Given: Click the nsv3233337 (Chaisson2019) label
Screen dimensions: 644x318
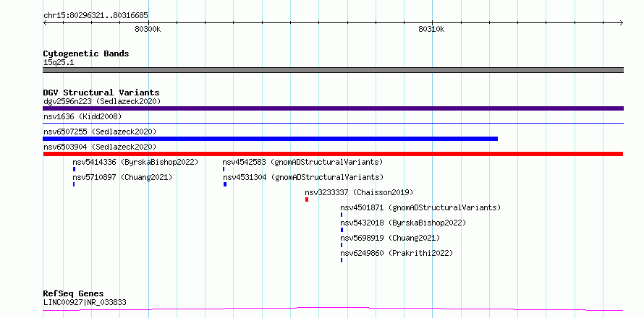Looking at the screenshot, I should pyautogui.click(x=359, y=192).
